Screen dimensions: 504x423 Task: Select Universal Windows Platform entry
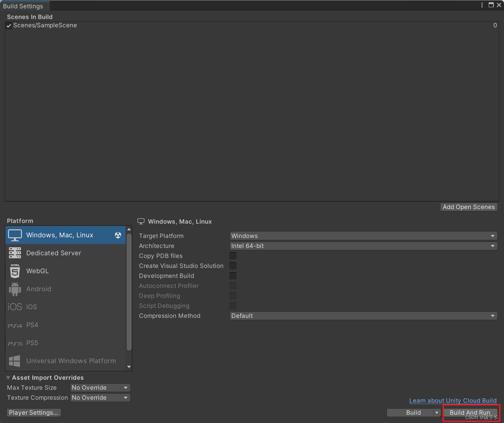point(65,361)
